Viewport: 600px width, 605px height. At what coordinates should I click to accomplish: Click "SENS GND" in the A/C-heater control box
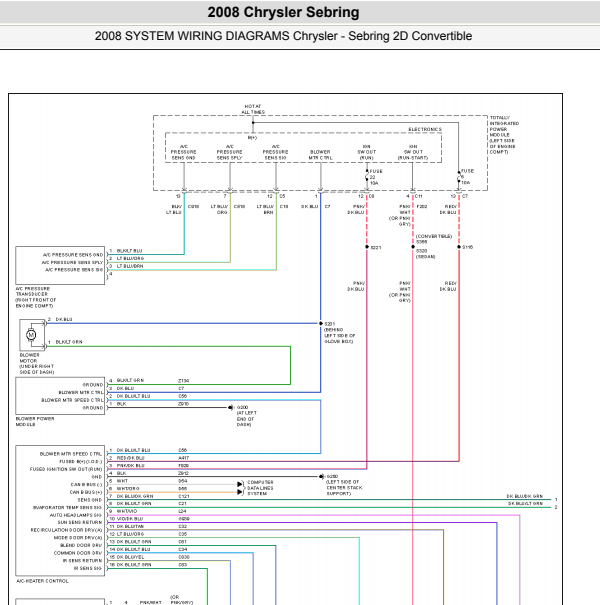(x=90, y=500)
